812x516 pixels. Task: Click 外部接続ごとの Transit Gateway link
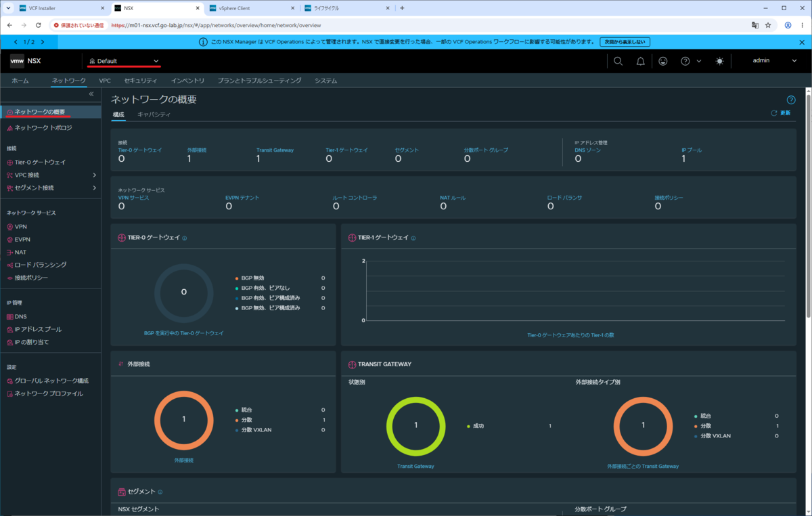point(643,466)
